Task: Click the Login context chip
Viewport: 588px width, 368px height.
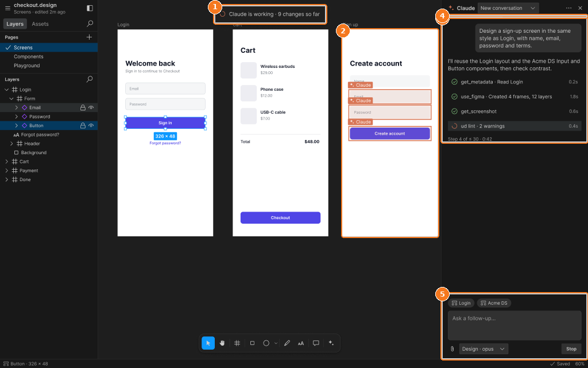Action: (x=461, y=303)
